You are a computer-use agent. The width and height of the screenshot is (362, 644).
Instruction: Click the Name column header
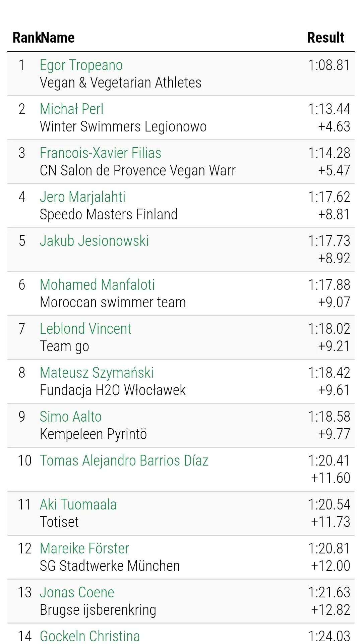click(x=59, y=38)
